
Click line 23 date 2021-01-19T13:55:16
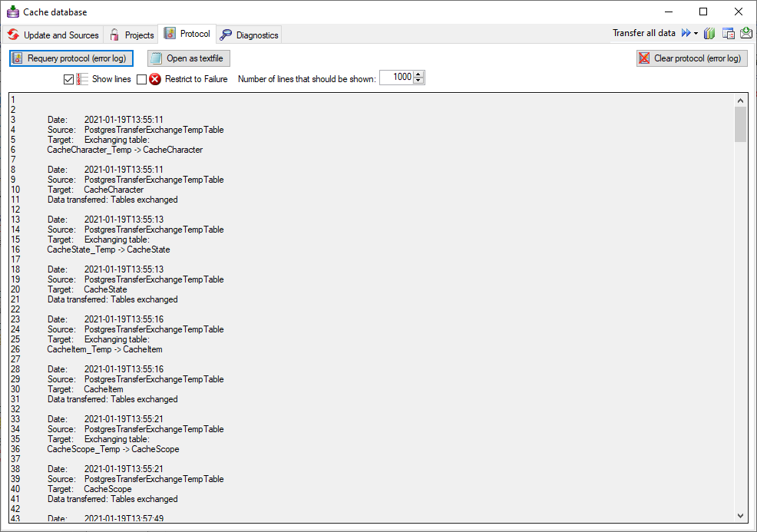pyautogui.click(x=124, y=319)
